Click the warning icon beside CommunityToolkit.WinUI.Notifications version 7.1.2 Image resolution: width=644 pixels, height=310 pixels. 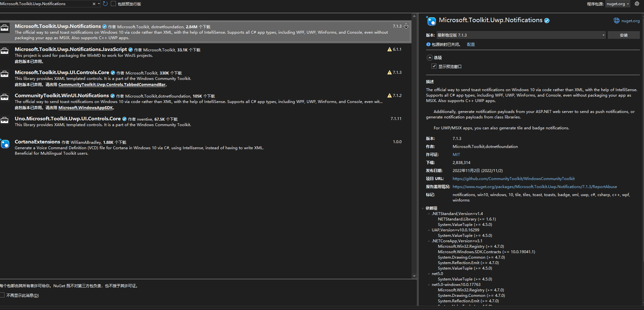389,96
